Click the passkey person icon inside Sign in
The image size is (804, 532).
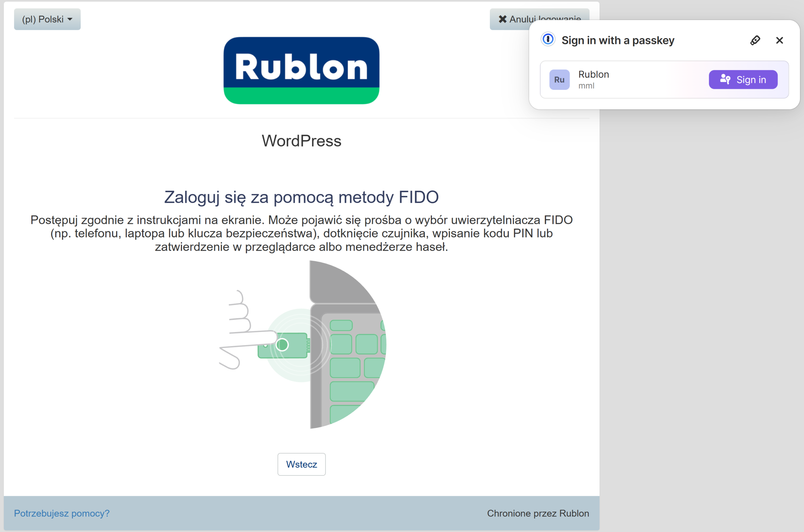click(725, 79)
